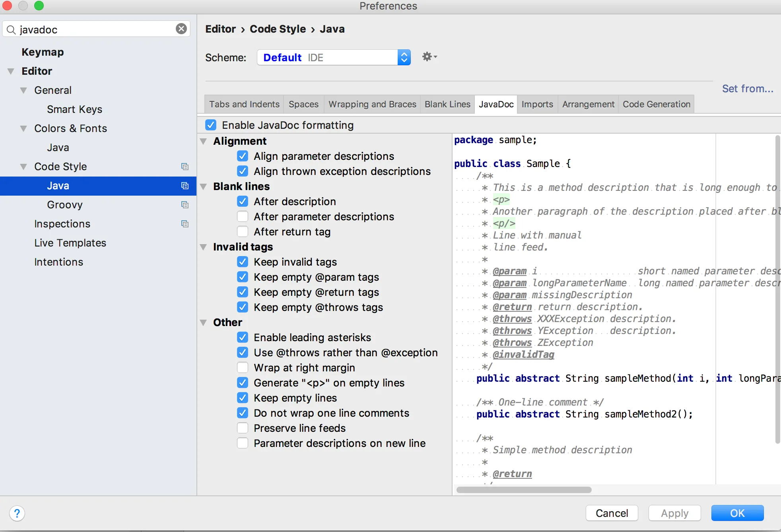Open help with the question mark button
The width and height of the screenshot is (781, 532).
[17, 513]
